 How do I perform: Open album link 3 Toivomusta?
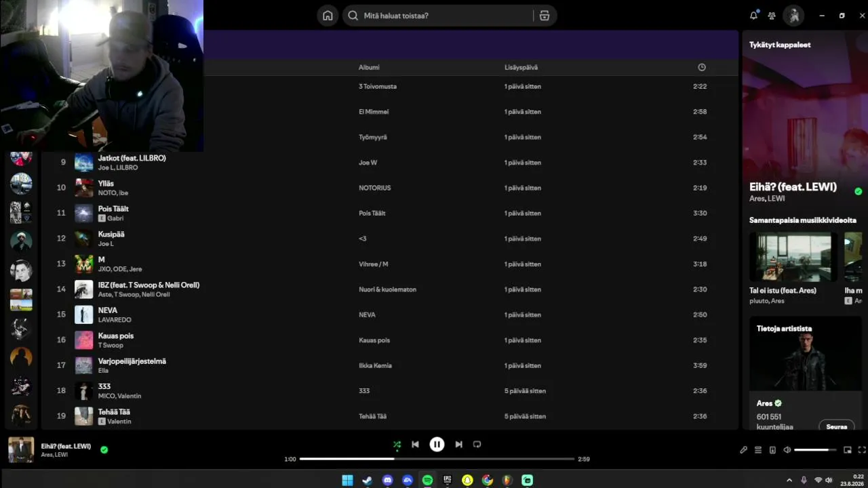point(378,86)
